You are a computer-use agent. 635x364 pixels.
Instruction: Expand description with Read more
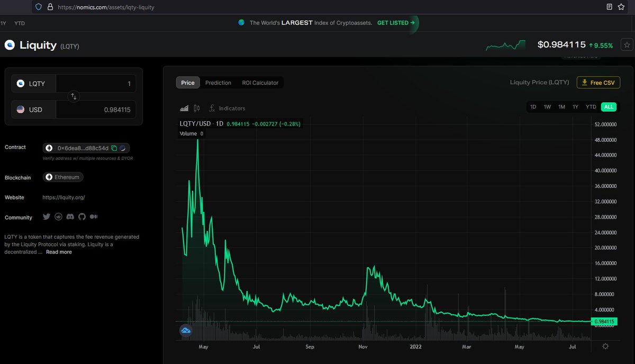pyautogui.click(x=59, y=252)
